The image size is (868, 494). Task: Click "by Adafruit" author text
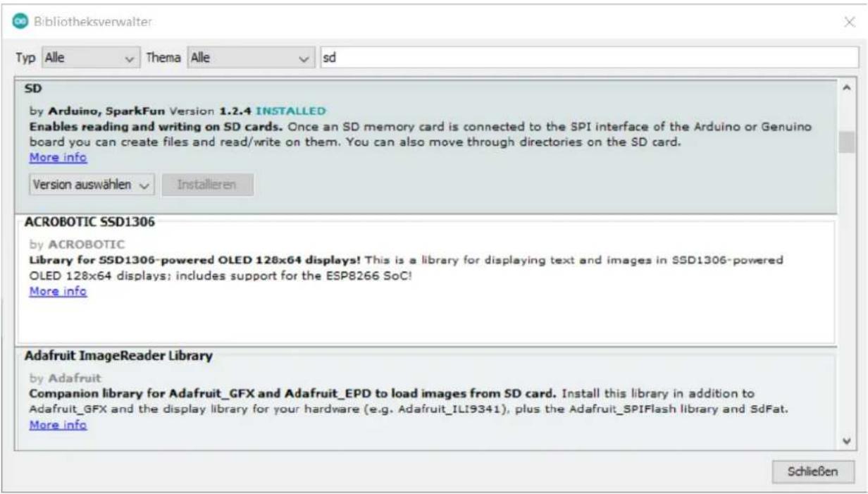65,378
